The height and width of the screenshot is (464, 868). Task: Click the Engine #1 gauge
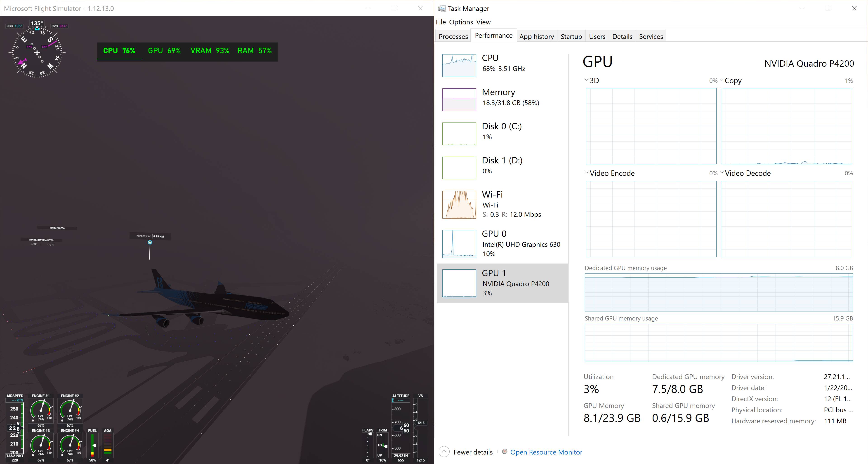point(41,410)
